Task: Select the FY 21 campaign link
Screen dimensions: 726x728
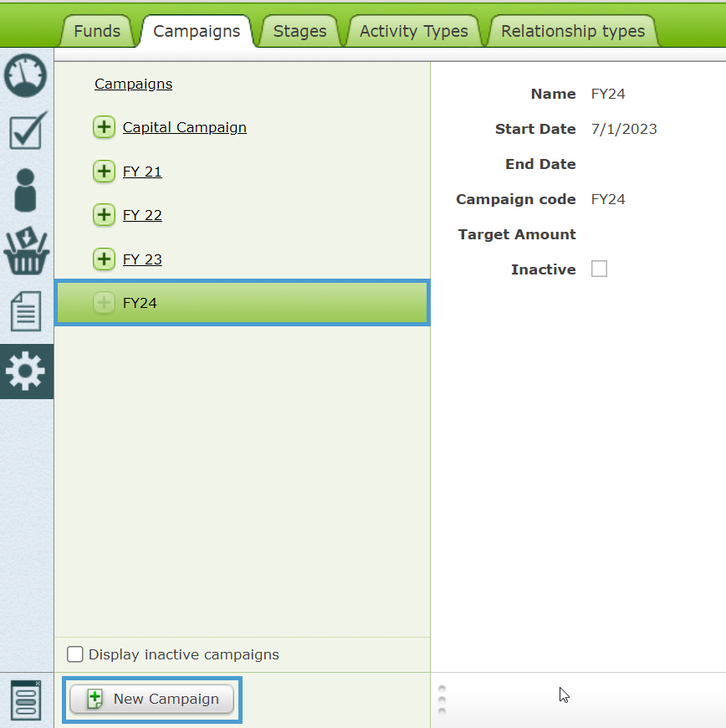Action: pyautogui.click(x=142, y=172)
